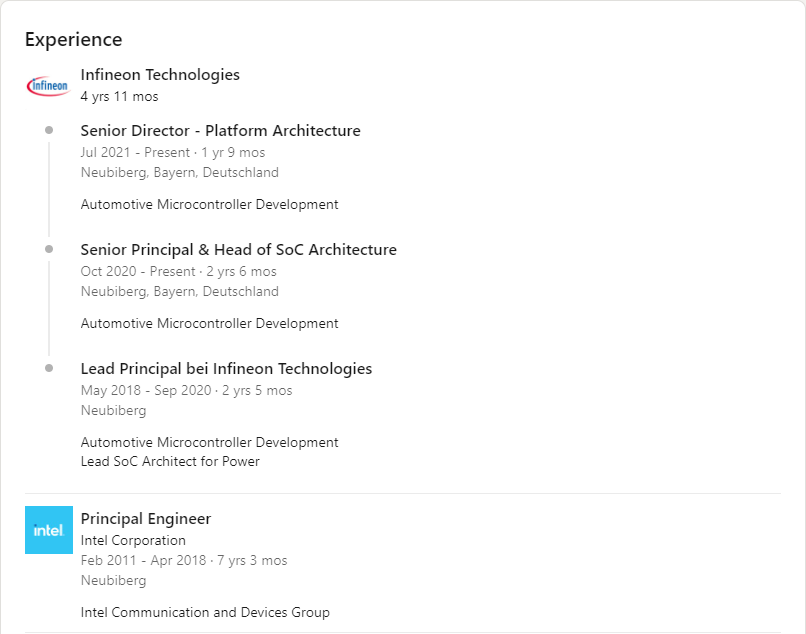Click the May 2018 - Sep 2020 date range
This screenshot has height=634, width=806.
(x=146, y=390)
